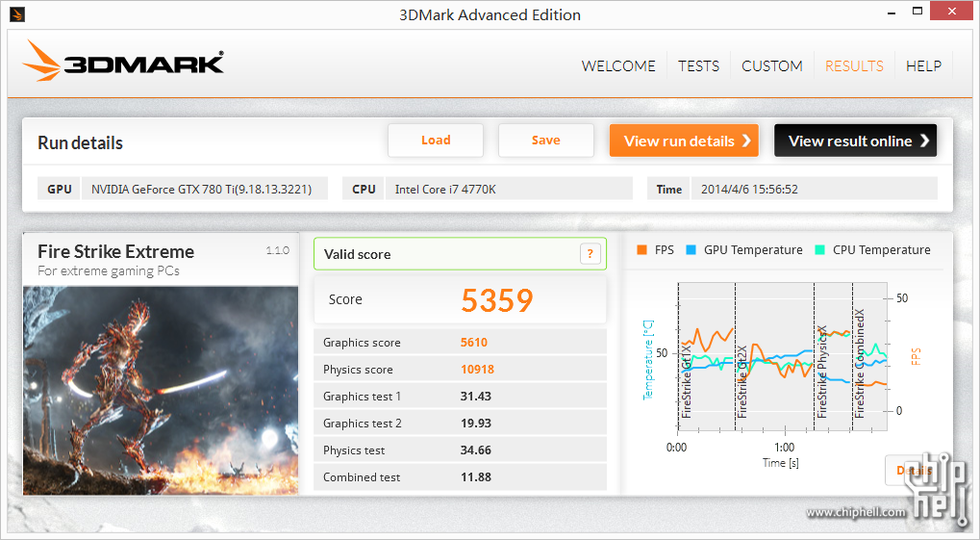Click the version number 1.1.0

[278, 250]
